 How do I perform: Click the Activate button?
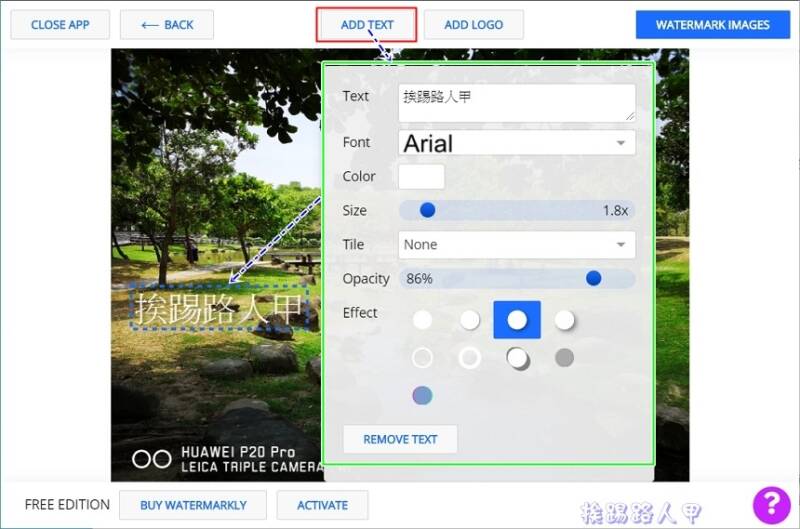pyautogui.click(x=322, y=505)
